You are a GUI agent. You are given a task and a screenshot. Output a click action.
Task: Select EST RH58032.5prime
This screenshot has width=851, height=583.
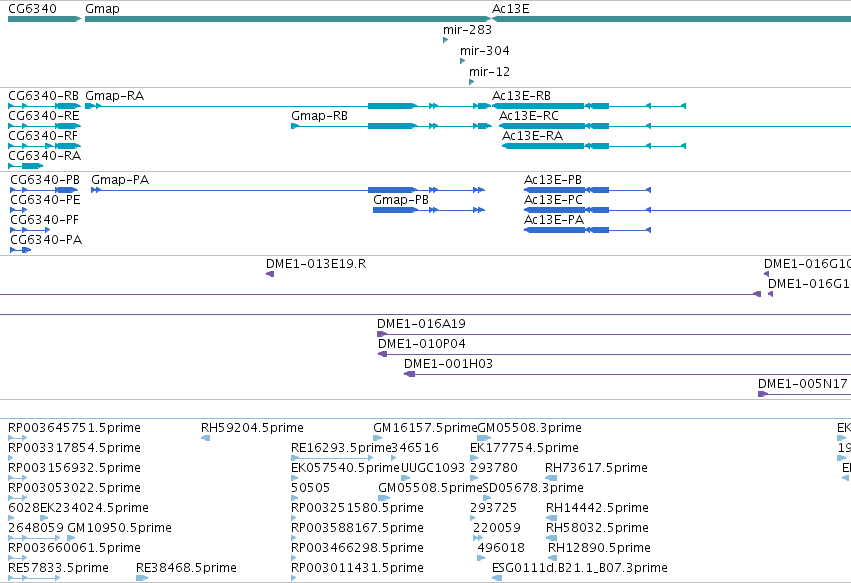tap(597, 529)
